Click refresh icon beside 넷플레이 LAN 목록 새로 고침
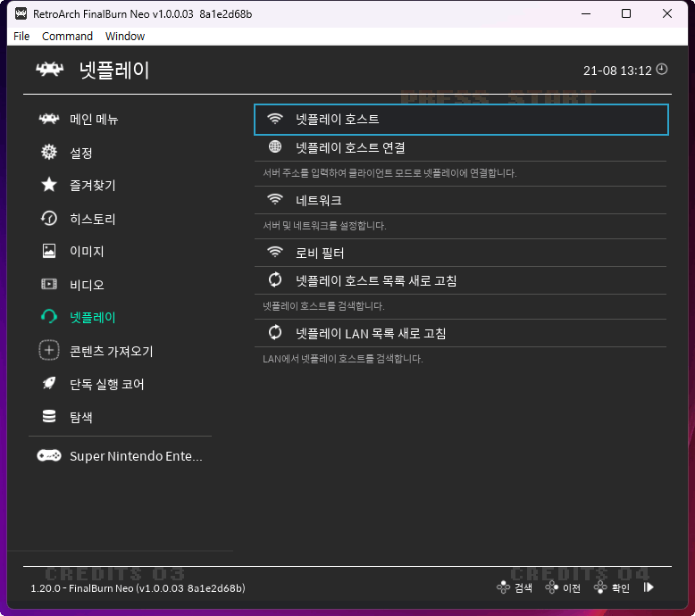 [x=275, y=332]
